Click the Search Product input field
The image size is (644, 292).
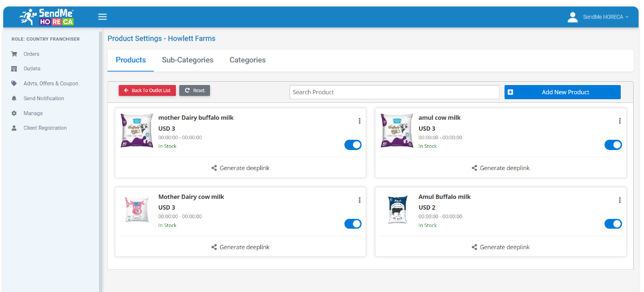395,92
